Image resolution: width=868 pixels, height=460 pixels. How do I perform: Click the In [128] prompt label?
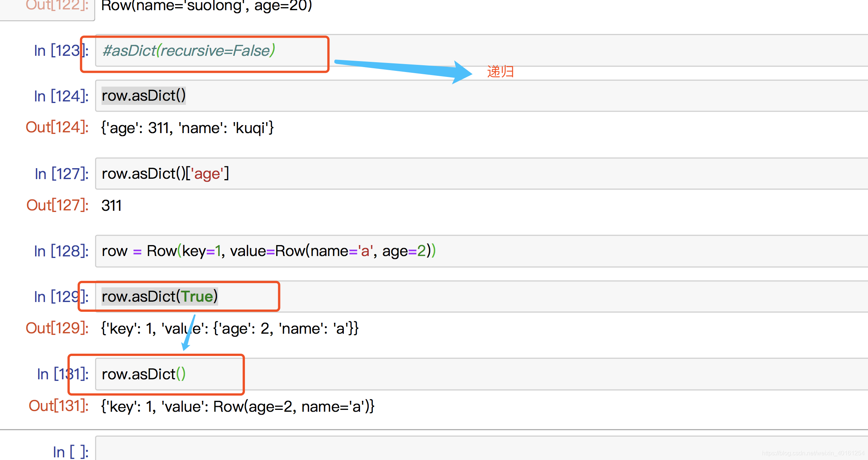(62, 251)
